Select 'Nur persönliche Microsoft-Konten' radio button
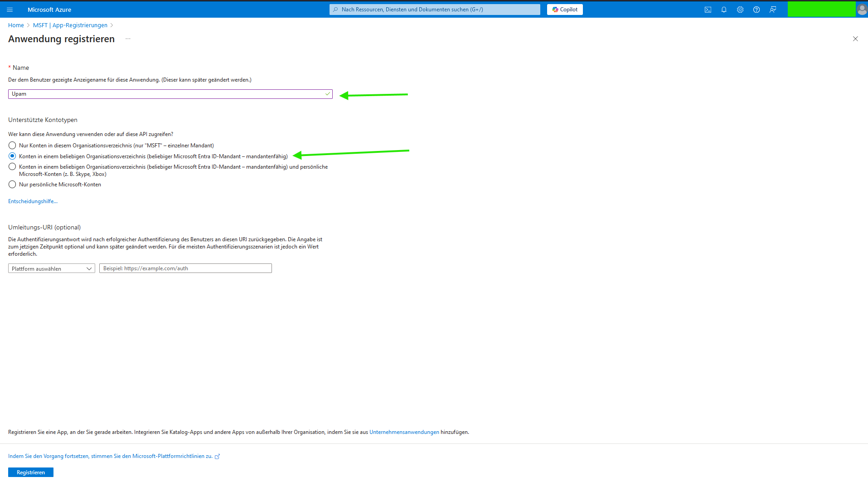 click(x=12, y=185)
